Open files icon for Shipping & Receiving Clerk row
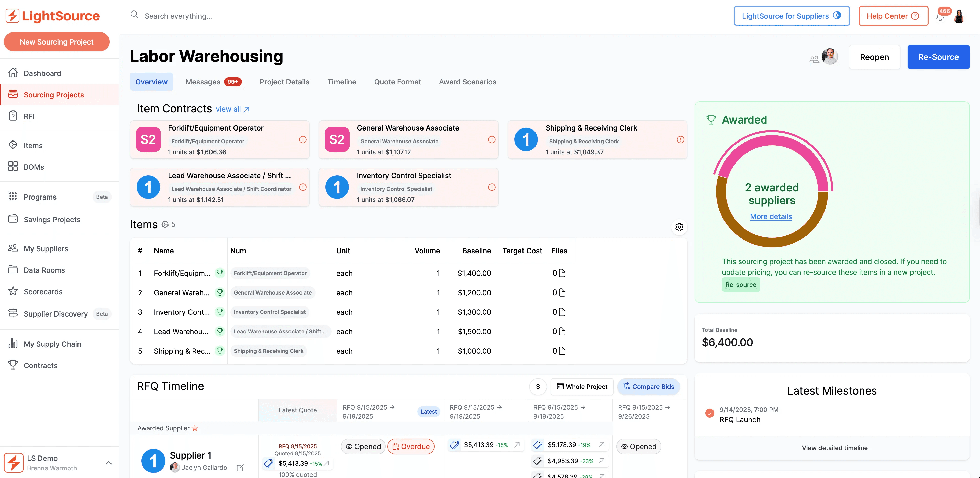Viewport: 980px width, 478px height. pos(562,351)
